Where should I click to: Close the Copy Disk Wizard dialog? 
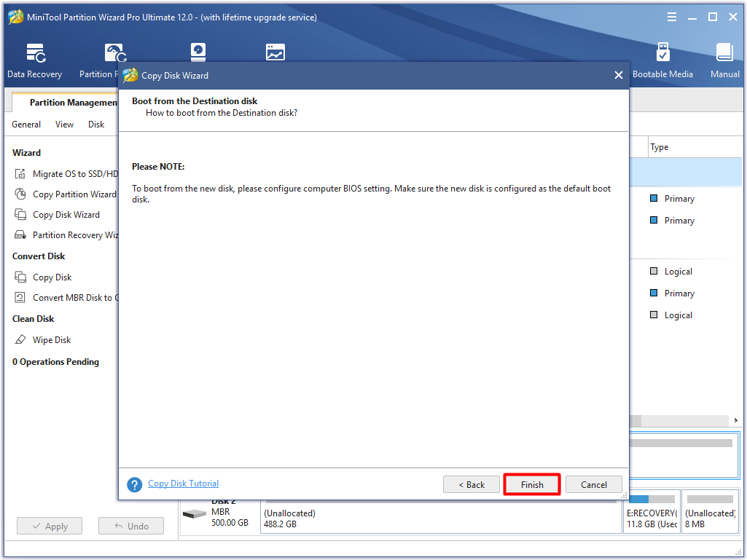[619, 75]
